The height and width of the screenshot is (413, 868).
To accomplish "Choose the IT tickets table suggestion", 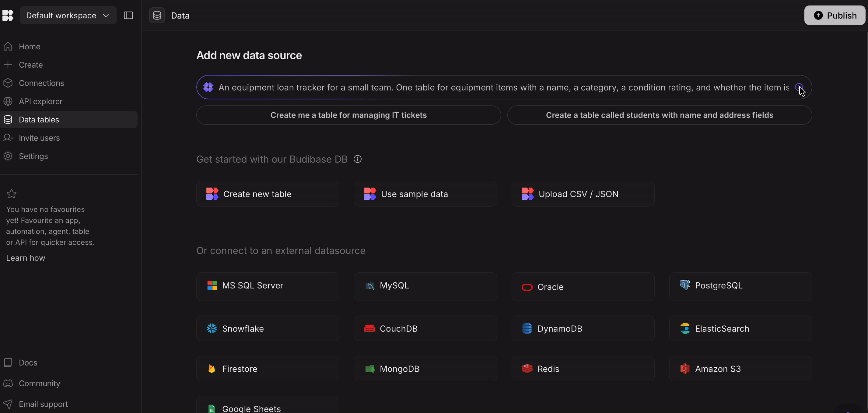I will click(x=348, y=115).
